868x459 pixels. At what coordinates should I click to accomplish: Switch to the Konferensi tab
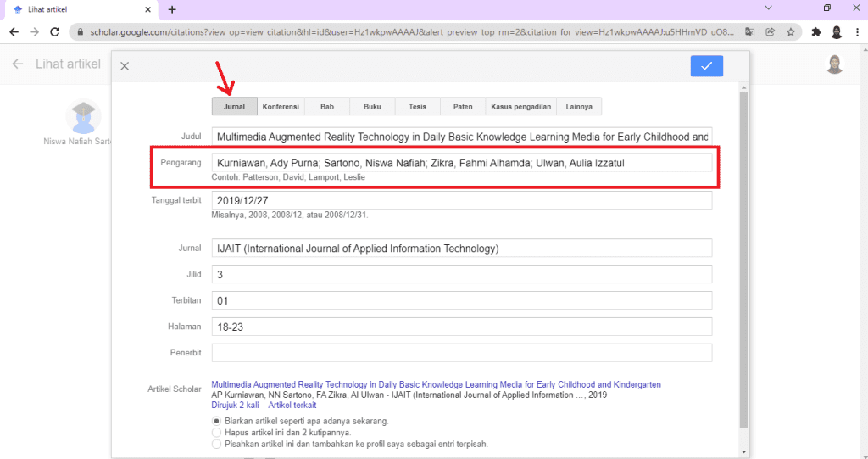(281, 107)
